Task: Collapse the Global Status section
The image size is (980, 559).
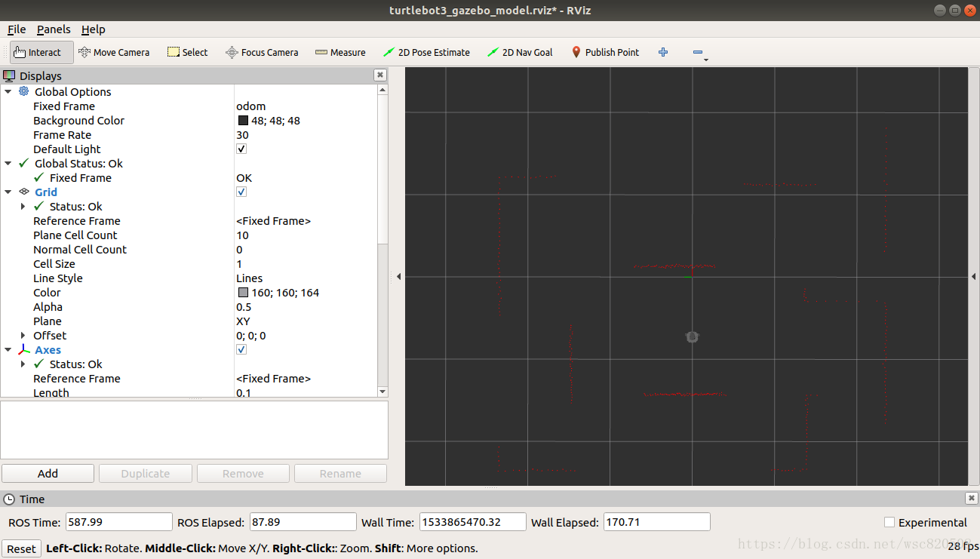Action: pyautogui.click(x=8, y=163)
